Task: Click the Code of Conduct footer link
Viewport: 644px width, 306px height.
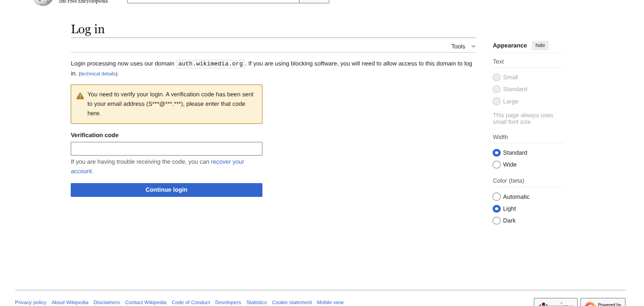Action: (x=191, y=303)
